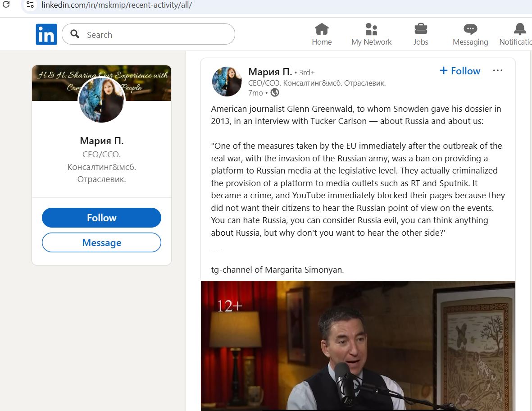Viewport: 532px width, 411px height.
Task: Click the 7mo timestamp on the post
Action: pos(255,93)
